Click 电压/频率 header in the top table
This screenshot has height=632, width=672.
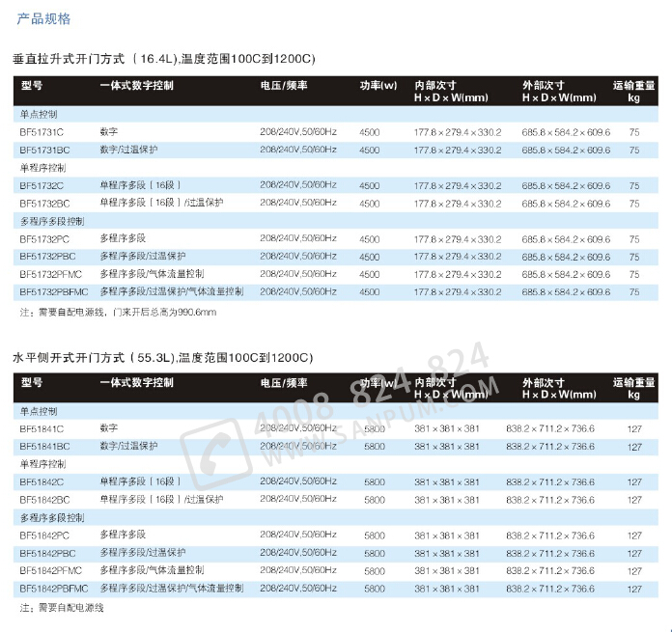[284, 86]
